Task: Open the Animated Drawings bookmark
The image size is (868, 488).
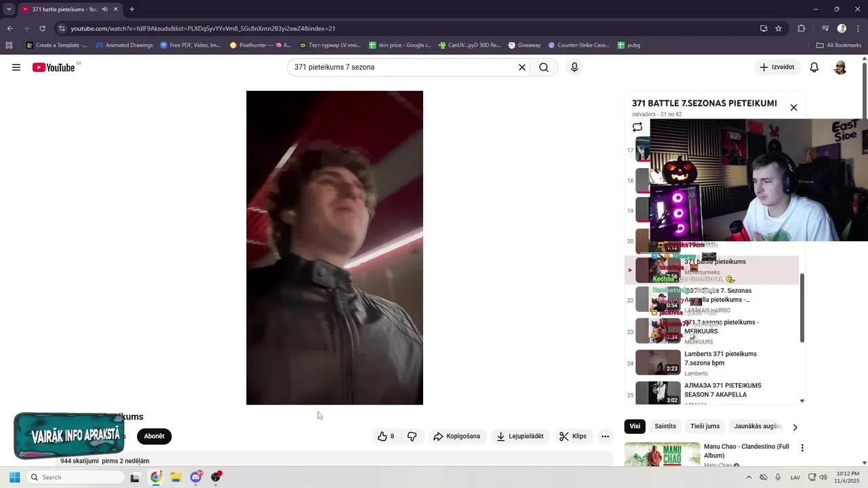Action: click(124, 45)
